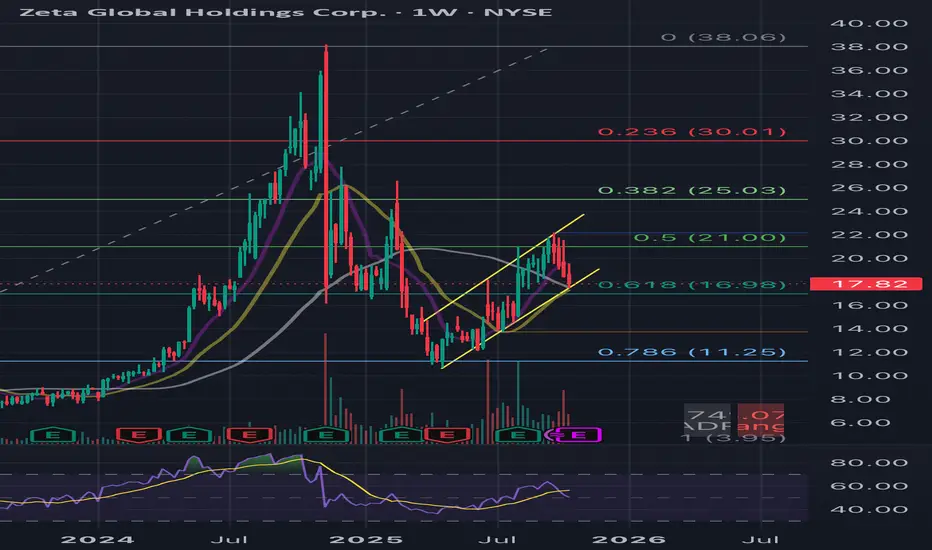The image size is (932, 550).
Task: Click the 12.00 price axis label
Action: tap(869, 352)
